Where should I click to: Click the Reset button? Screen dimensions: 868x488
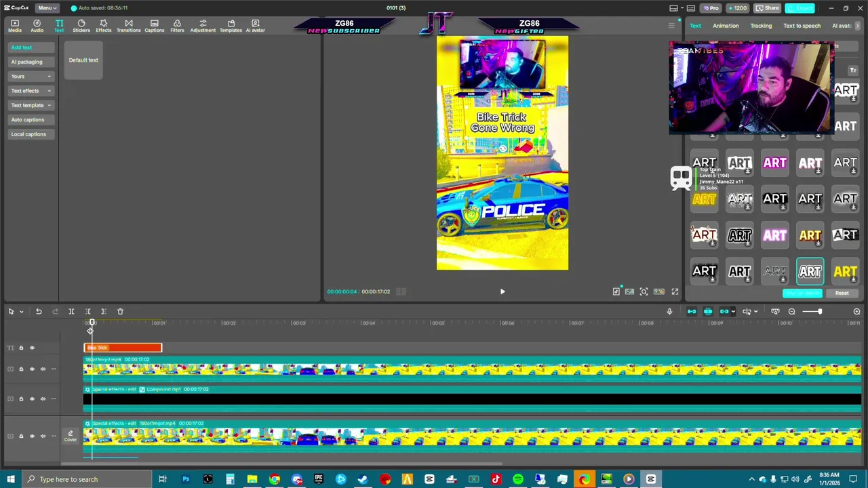tap(842, 293)
